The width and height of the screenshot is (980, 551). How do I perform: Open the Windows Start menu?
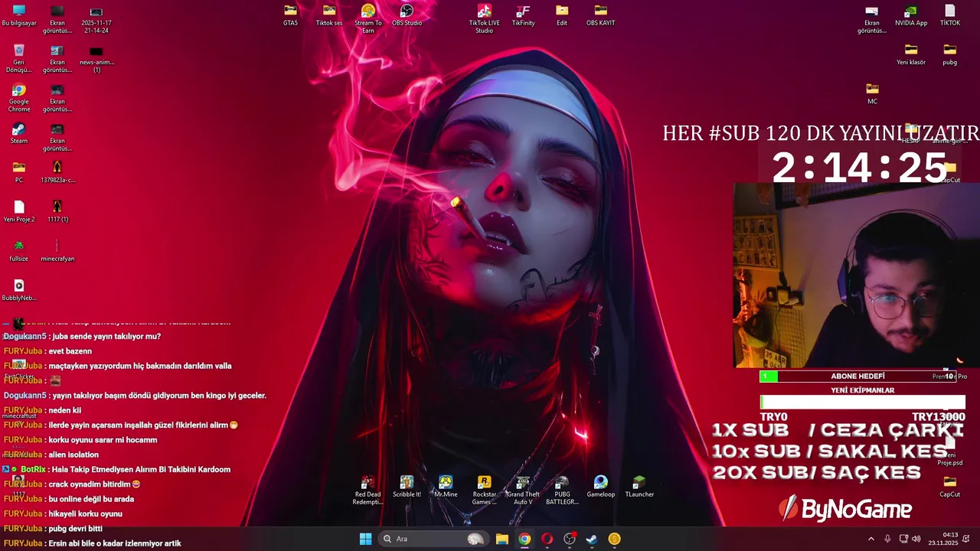pos(366,539)
